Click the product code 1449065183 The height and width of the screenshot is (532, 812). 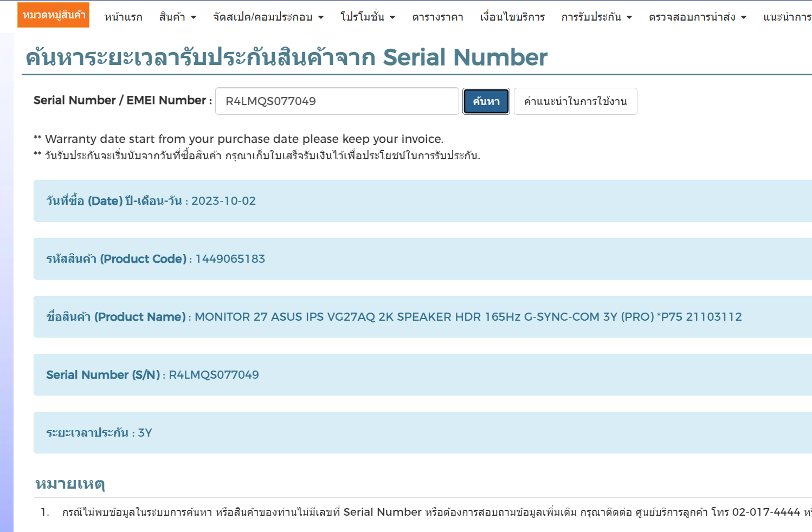[x=230, y=259]
